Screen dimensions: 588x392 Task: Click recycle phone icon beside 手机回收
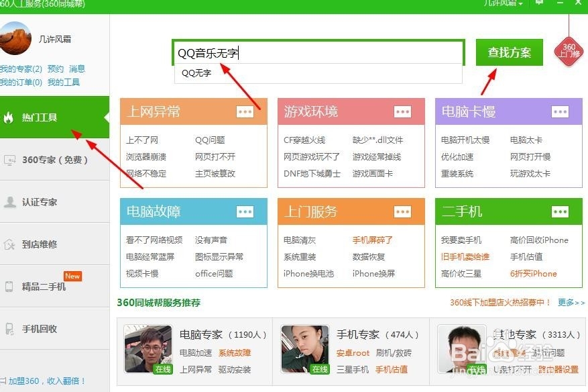click(9, 329)
